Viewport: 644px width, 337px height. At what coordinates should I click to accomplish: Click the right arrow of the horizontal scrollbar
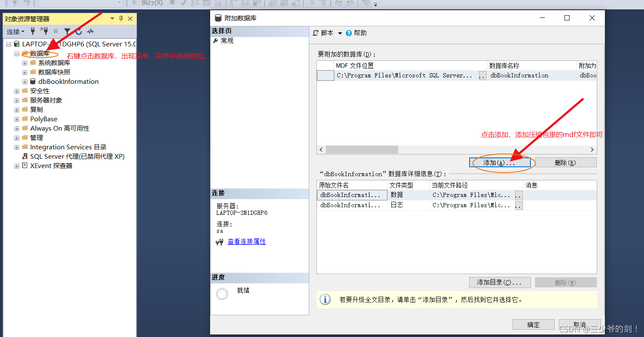click(x=592, y=149)
